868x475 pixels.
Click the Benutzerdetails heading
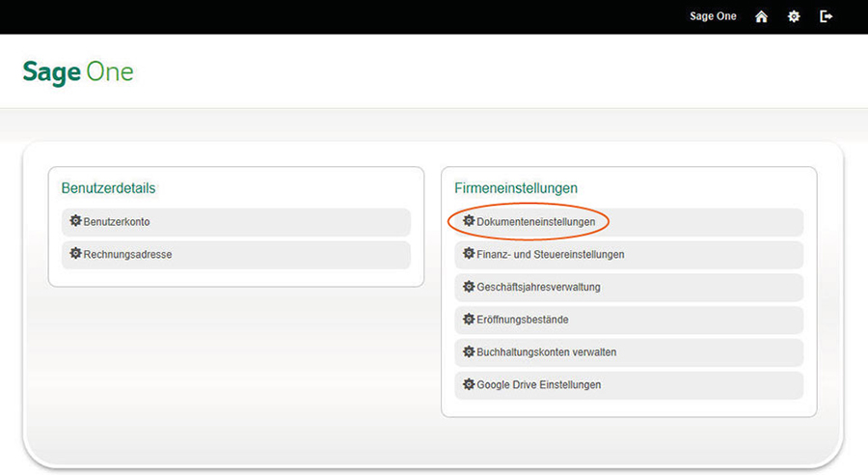tap(108, 188)
